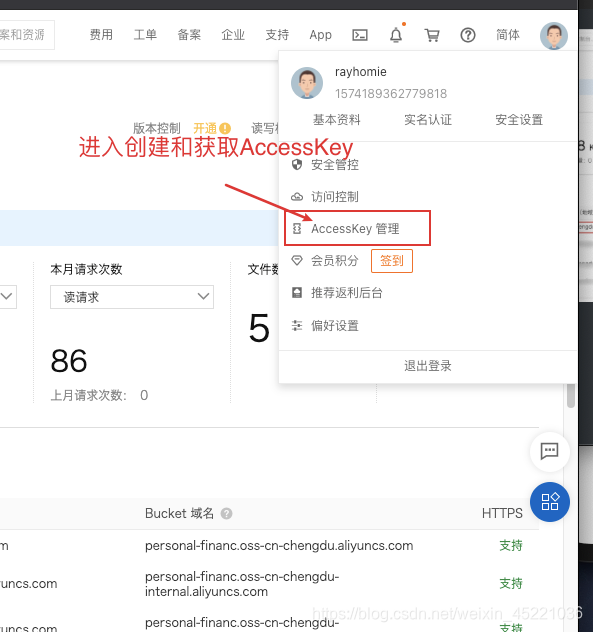Click the AccessKey 管理 icon
Image resolution: width=593 pixels, height=632 pixels.
[x=297, y=229]
